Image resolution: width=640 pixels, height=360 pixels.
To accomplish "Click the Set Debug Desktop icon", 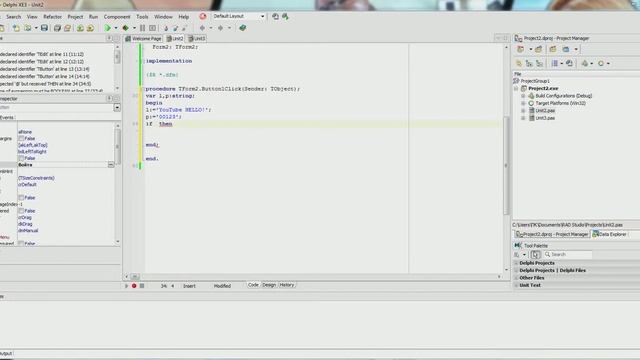I will coord(285,16).
